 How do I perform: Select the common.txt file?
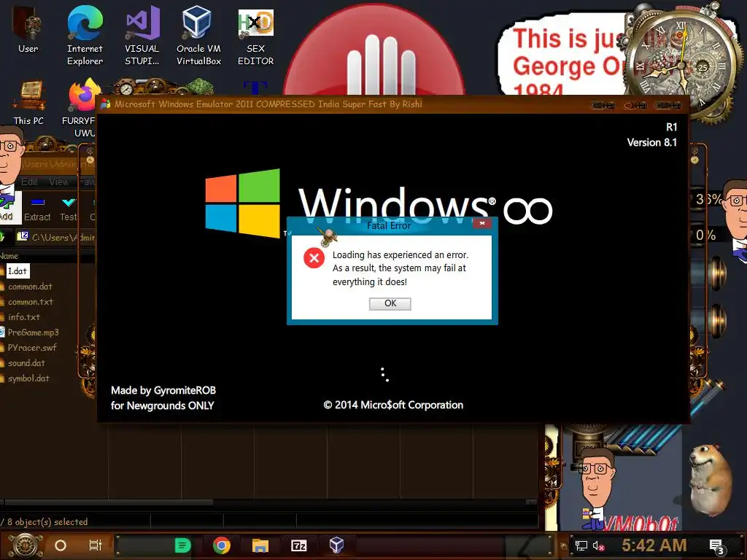tap(31, 302)
